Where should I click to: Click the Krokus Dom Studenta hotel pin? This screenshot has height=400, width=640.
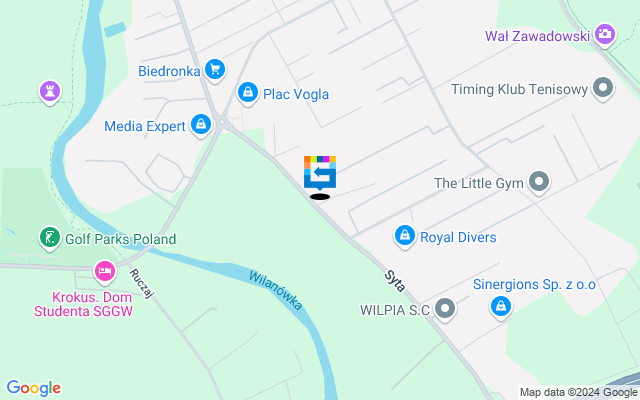coord(105,272)
